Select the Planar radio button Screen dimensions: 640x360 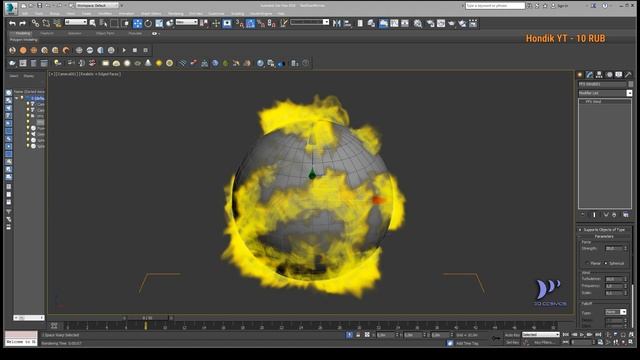[588, 263]
